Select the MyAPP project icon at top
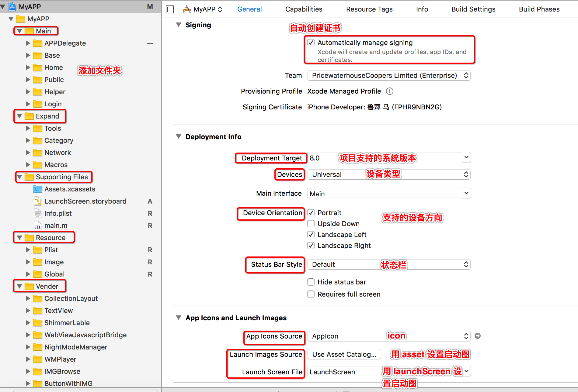Screen dimensions: 578x392 click(12, 6)
